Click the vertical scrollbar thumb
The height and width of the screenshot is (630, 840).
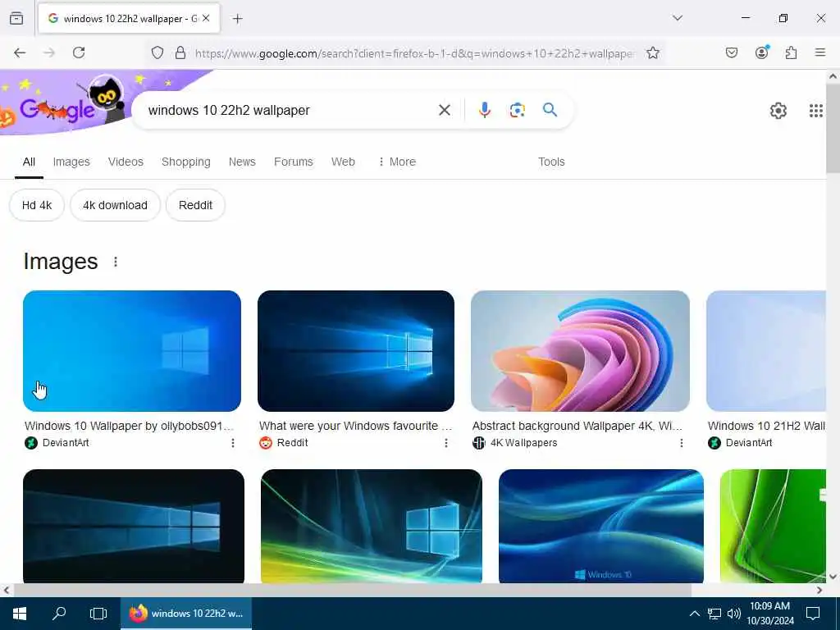(x=833, y=129)
